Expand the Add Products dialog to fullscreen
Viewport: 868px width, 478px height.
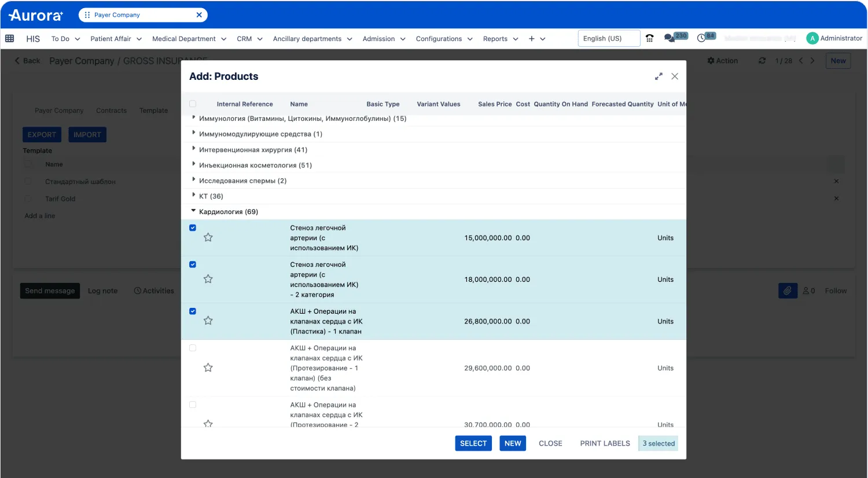(x=659, y=76)
